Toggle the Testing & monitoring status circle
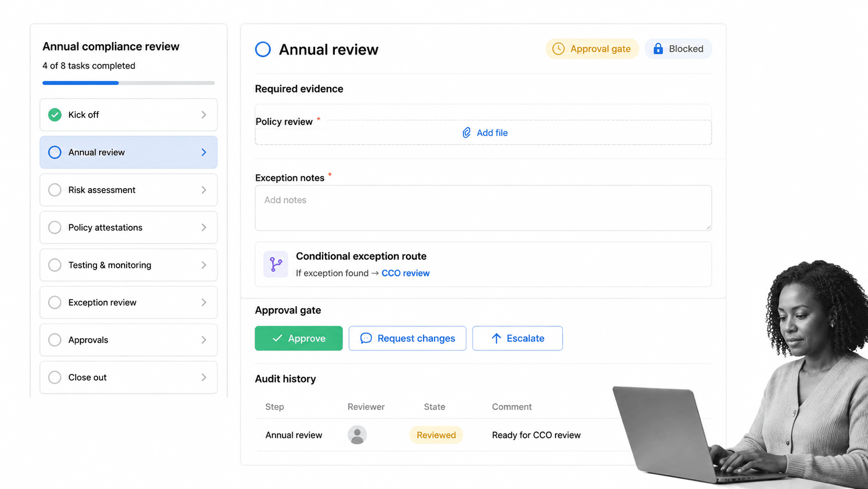 pyautogui.click(x=55, y=265)
